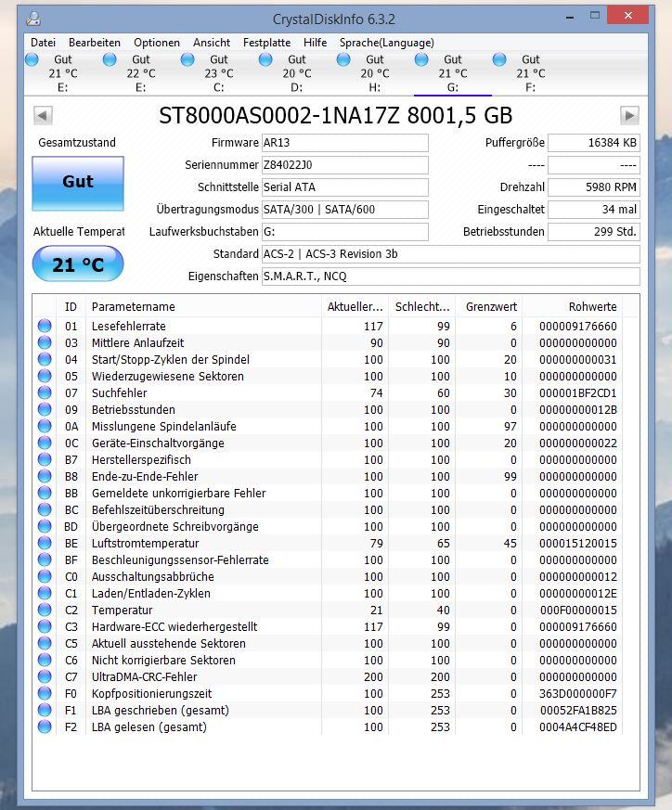Open the Festplatte menu
672x810 pixels.
tap(266, 43)
